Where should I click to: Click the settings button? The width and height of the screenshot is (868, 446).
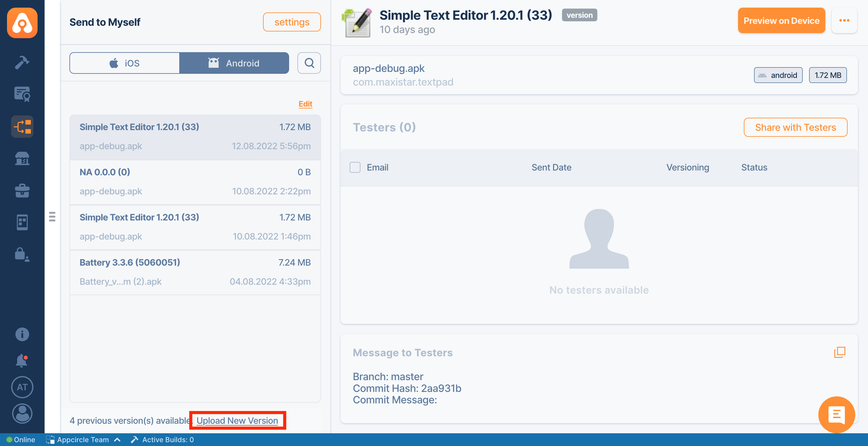[292, 22]
